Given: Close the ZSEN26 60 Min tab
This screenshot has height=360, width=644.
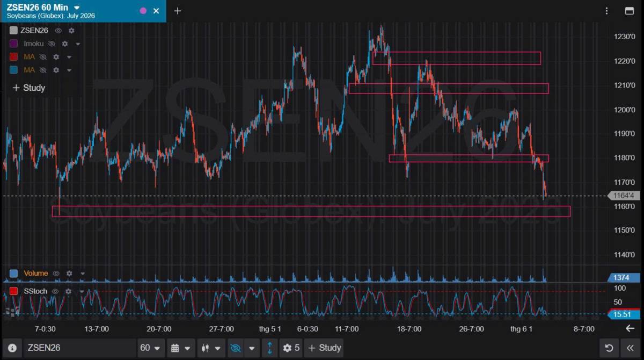Looking at the screenshot, I should point(156,11).
